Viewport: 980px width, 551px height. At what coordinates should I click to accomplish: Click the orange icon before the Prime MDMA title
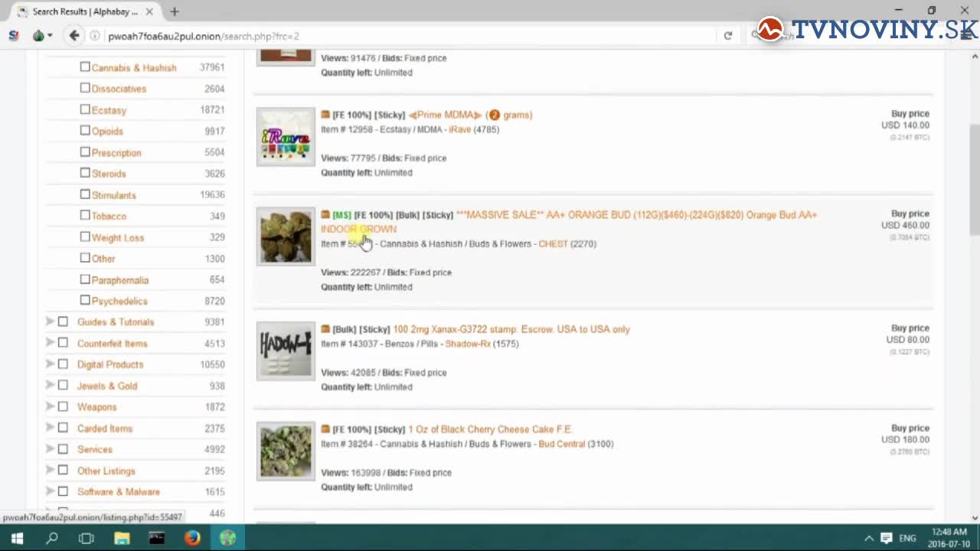coord(325,115)
